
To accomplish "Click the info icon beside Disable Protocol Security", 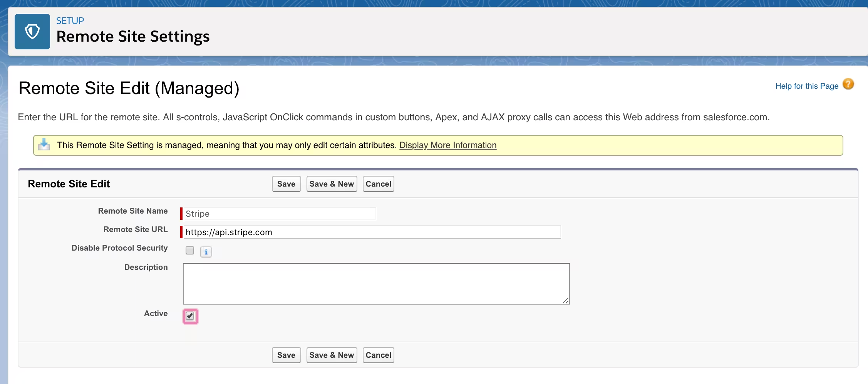I will click(206, 251).
